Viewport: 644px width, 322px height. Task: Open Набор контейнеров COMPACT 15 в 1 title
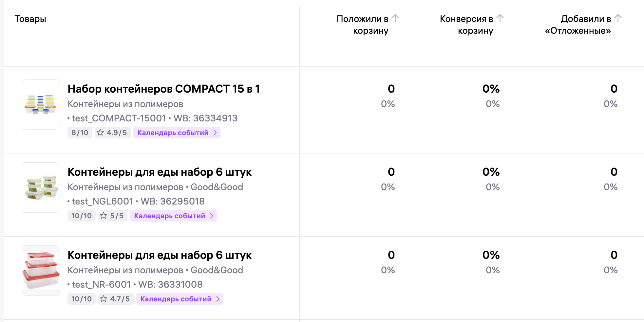pos(163,89)
